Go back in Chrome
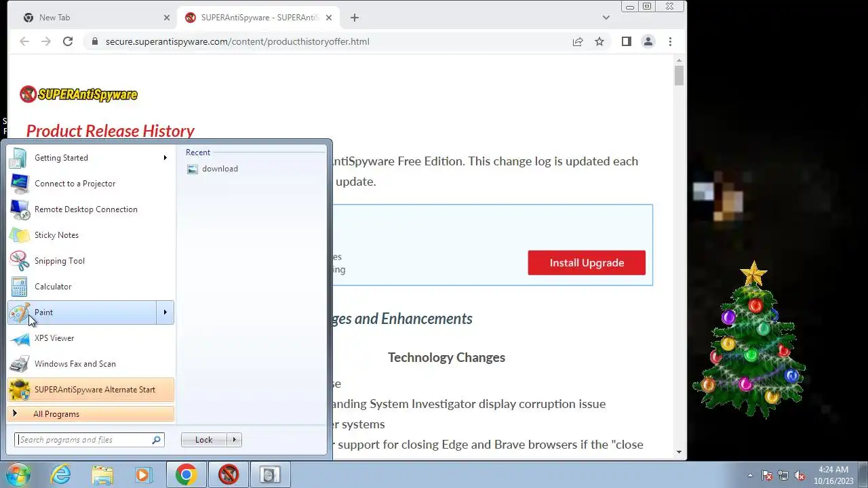The width and height of the screenshot is (868, 488). (24, 41)
